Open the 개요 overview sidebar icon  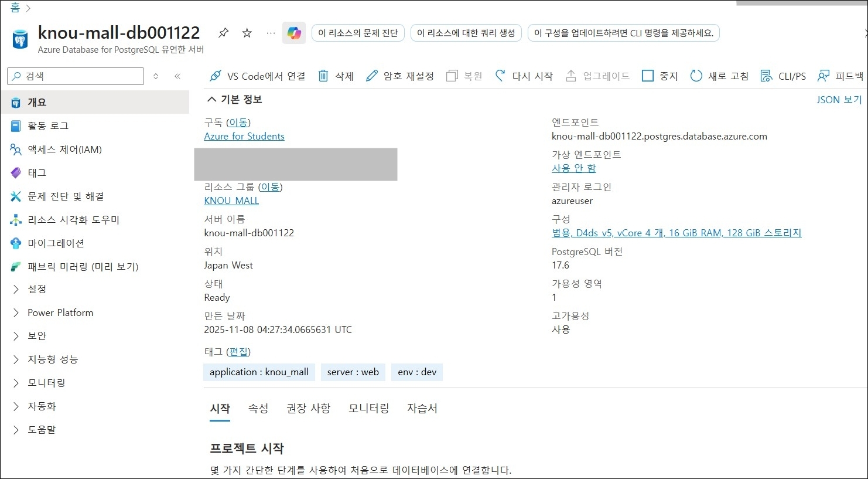point(16,103)
